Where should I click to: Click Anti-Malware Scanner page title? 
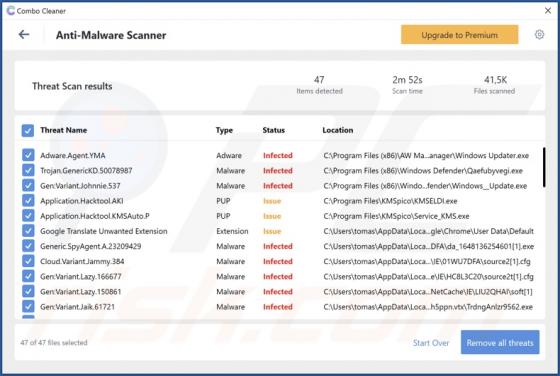[111, 35]
